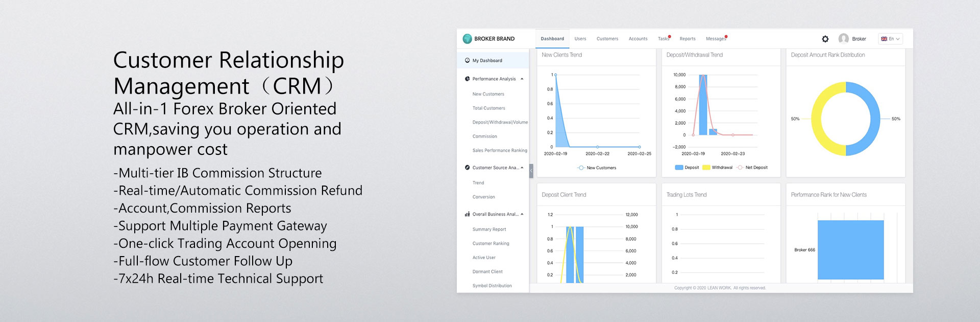This screenshot has width=980, height=322.
Task: Collapse the Performance Analysis section
Action: pos(522,79)
